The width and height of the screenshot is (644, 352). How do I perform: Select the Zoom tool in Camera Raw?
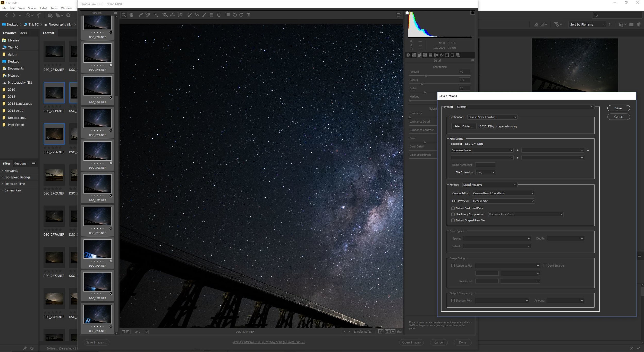pos(124,15)
